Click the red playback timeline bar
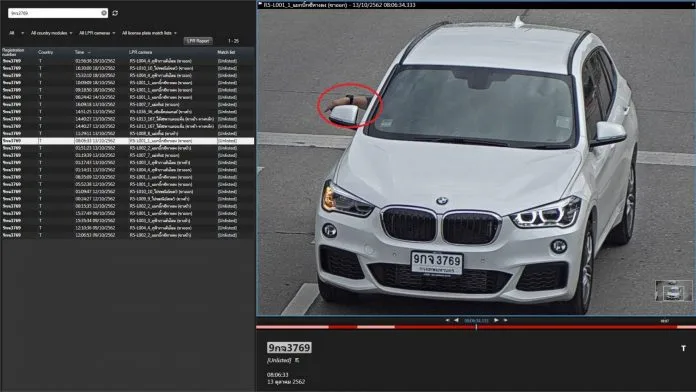Screen dimensions: 696x392 pos(476,327)
